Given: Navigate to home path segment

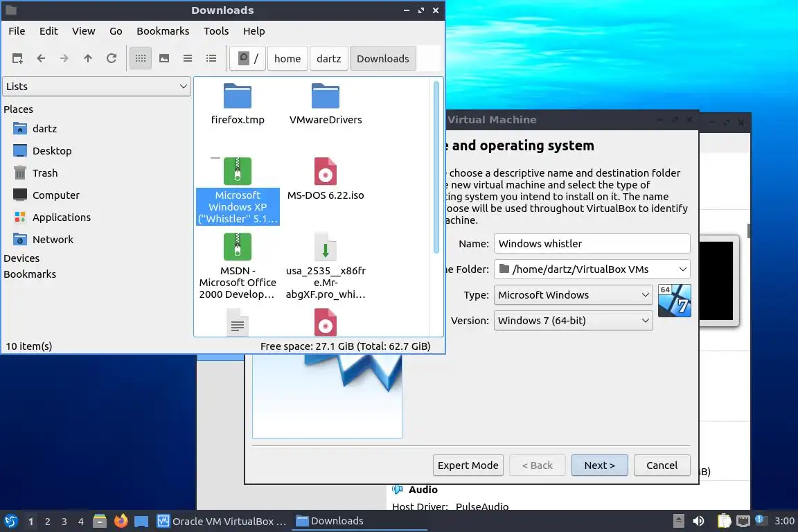Looking at the screenshot, I should click(287, 59).
